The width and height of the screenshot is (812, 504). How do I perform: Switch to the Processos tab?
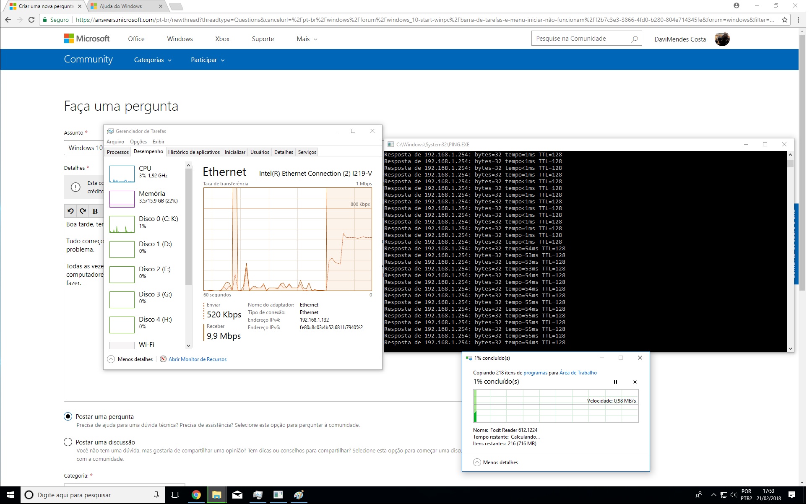pyautogui.click(x=118, y=152)
